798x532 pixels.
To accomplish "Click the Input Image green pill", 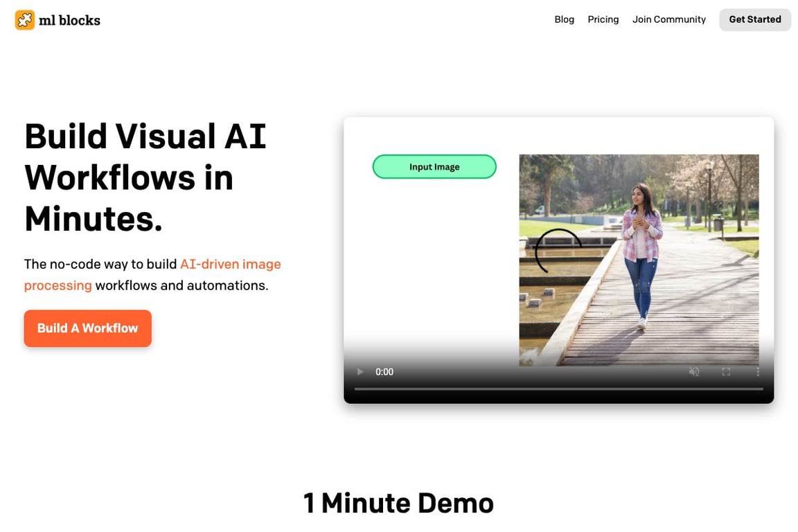I will [x=434, y=166].
